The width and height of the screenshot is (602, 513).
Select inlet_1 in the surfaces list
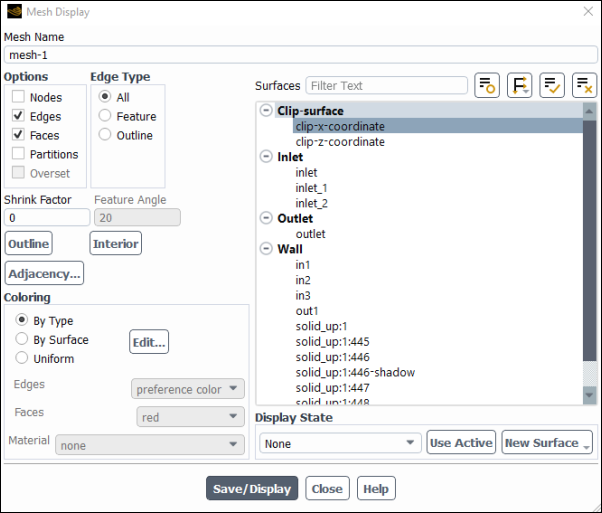click(311, 188)
